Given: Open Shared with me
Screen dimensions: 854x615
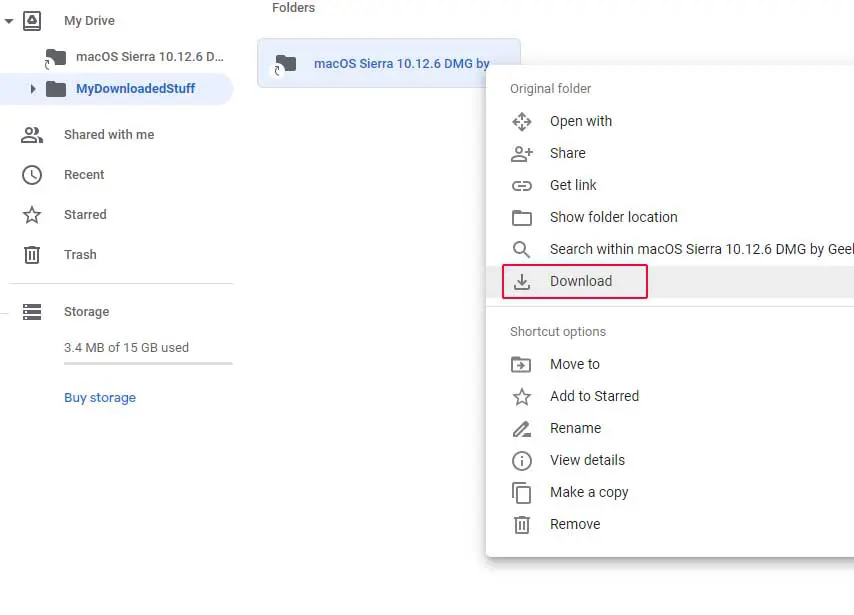Looking at the screenshot, I should tap(109, 135).
